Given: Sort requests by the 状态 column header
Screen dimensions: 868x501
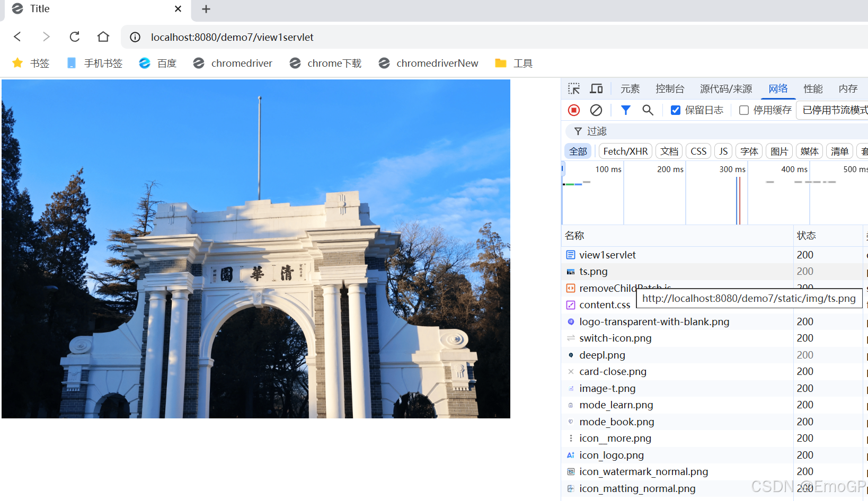Looking at the screenshot, I should click(828, 236).
